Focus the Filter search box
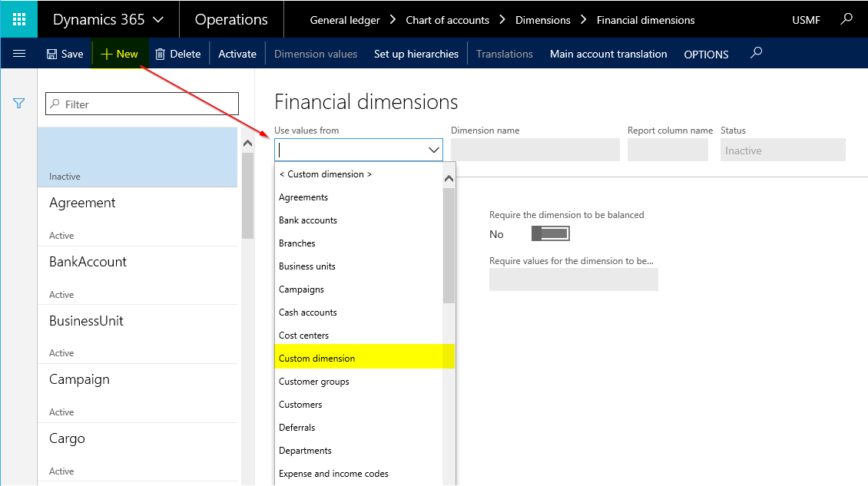Viewport: 868px width, 486px height. tap(142, 104)
